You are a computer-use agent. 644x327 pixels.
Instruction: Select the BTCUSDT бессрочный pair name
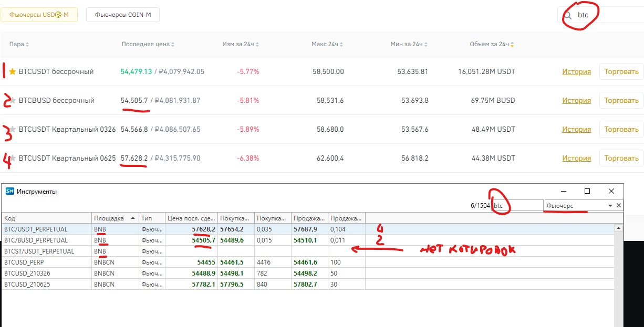coord(56,71)
